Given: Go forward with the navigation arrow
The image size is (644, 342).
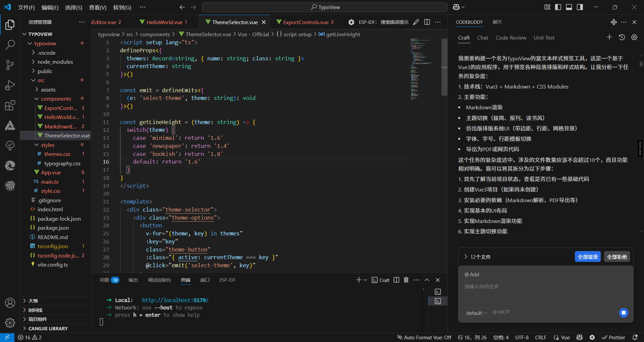Looking at the screenshot, I should (193, 7).
